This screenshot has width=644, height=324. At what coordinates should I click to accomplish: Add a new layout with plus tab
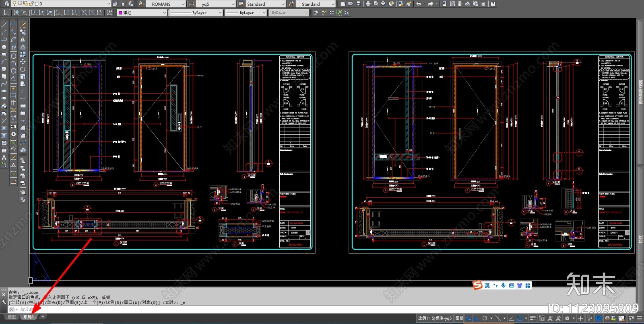click(43, 317)
